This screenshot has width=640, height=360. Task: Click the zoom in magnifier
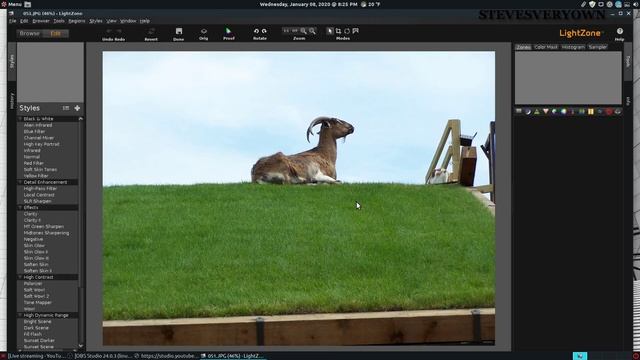click(304, 31)
